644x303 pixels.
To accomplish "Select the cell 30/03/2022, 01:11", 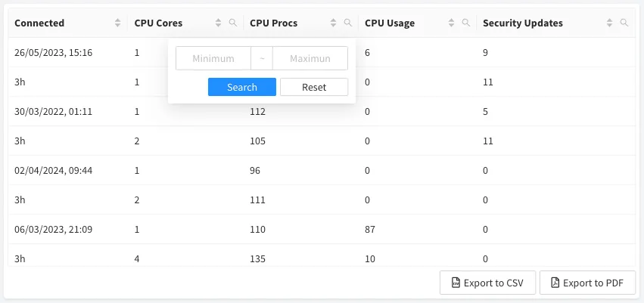I will (x=54, y=112).
